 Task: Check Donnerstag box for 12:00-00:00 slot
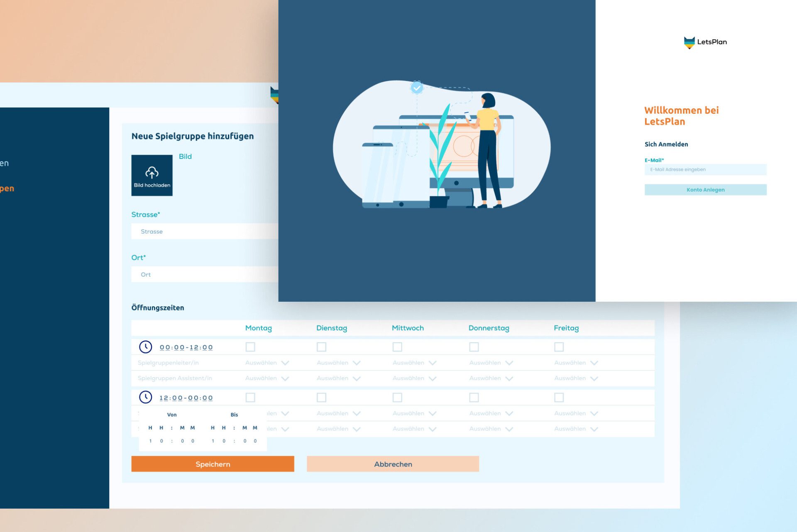click(474, 398)
